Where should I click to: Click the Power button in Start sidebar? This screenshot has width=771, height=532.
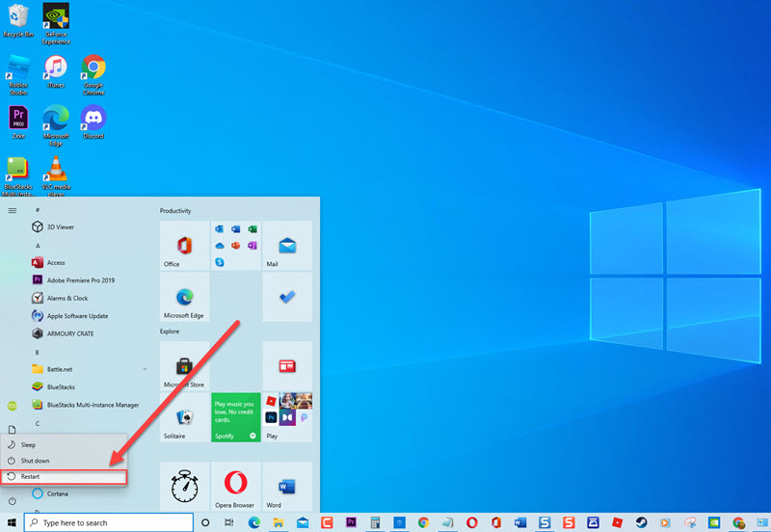point(13,501)
